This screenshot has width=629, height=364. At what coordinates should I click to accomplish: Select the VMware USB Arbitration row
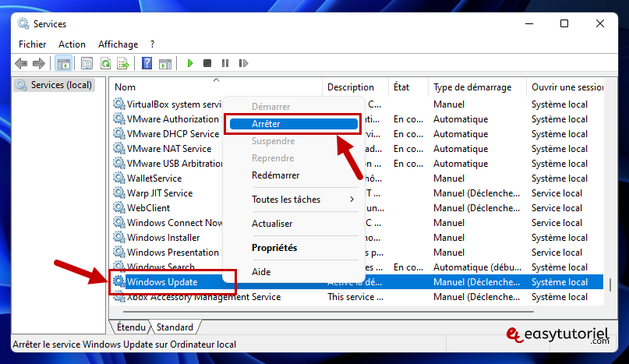point(357,164)
